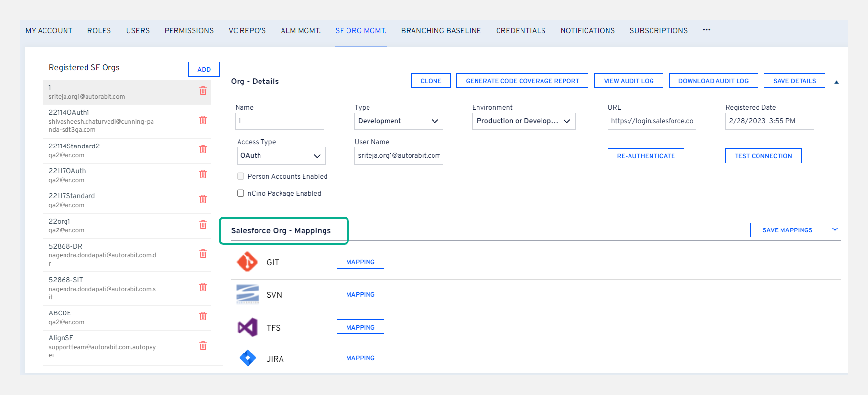
Task: Open the Access Type OAuth dropdown
Action: coord(281,156)
